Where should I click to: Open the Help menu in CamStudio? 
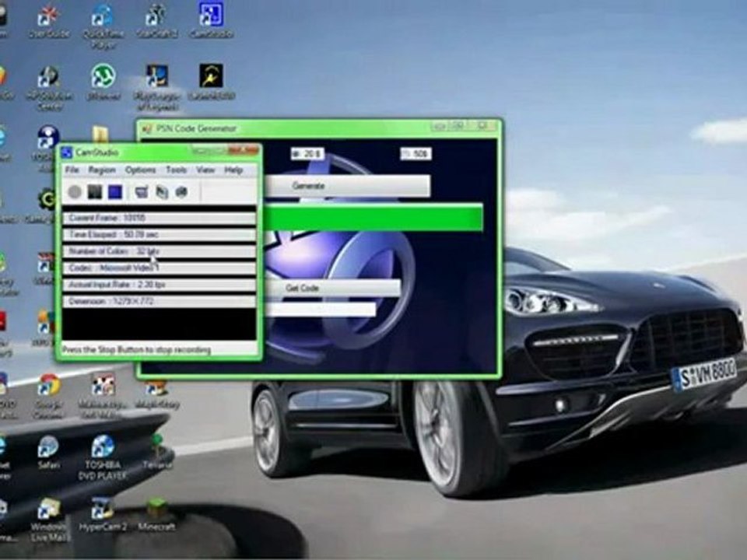point(233,170)
